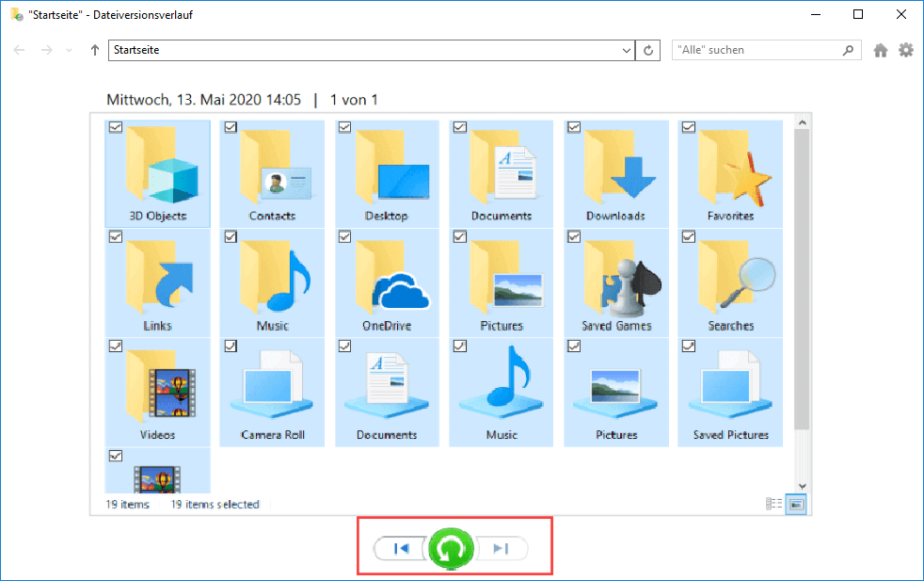Uncheck the Saved Games checkbox

click(x=574, y=236)
